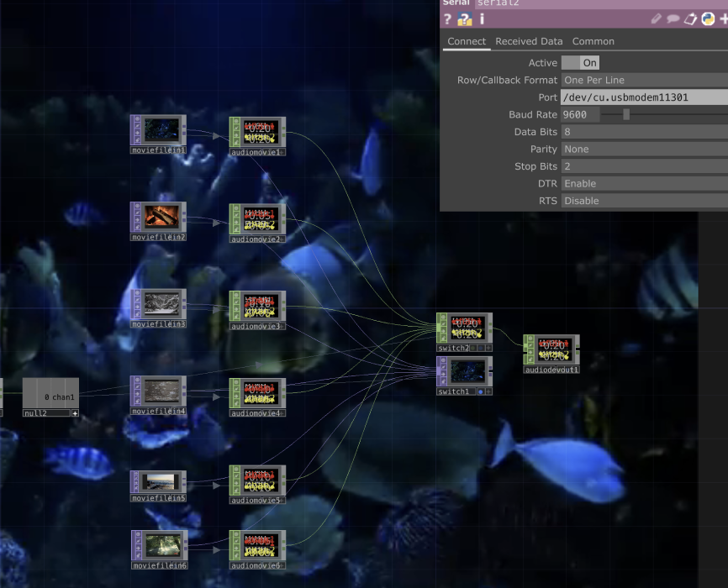Viewport: 728px width, 588px height.
Task: Click the Baud Rate slider handle
Action: click(626, 114)
